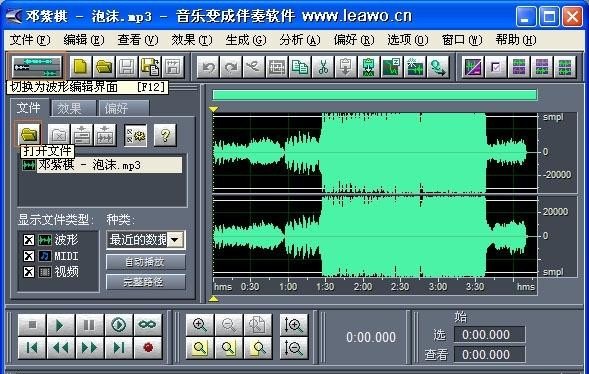
Task: Click the large 0:00.000 time display
Action: pyautogui.click(x=371, y=337)
